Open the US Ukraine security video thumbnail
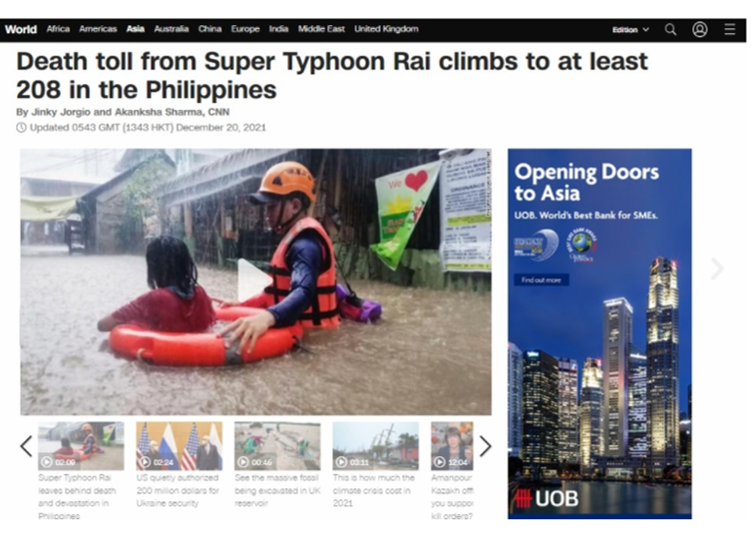The width and height of the screenshot is (756, 534). point(180,446)
